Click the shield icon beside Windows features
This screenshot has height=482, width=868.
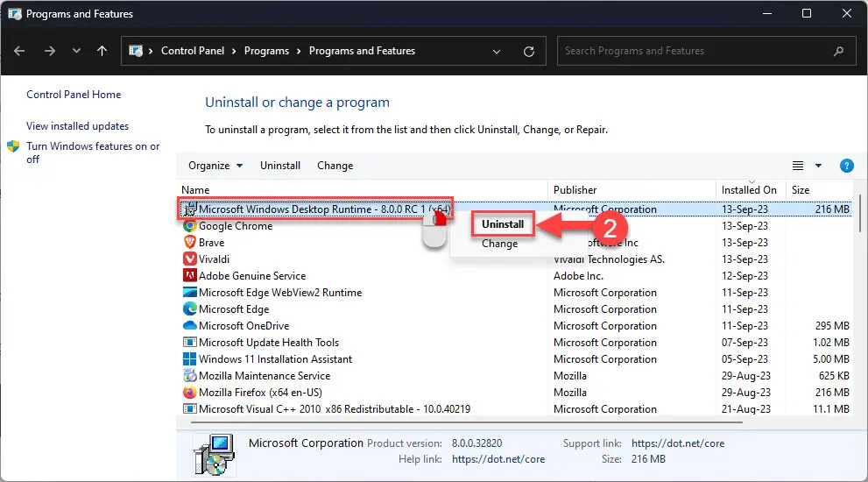point(13,146)
